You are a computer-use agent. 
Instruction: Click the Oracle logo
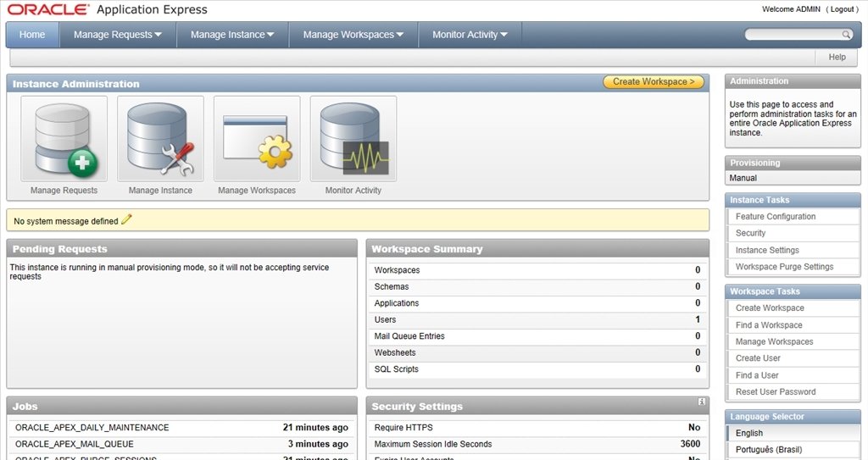(48, 9)
